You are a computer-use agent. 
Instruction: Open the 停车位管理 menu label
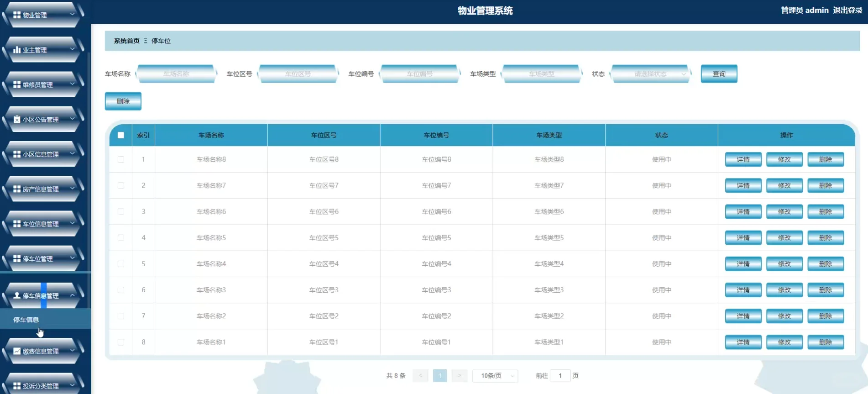click(x=38, y=259)
